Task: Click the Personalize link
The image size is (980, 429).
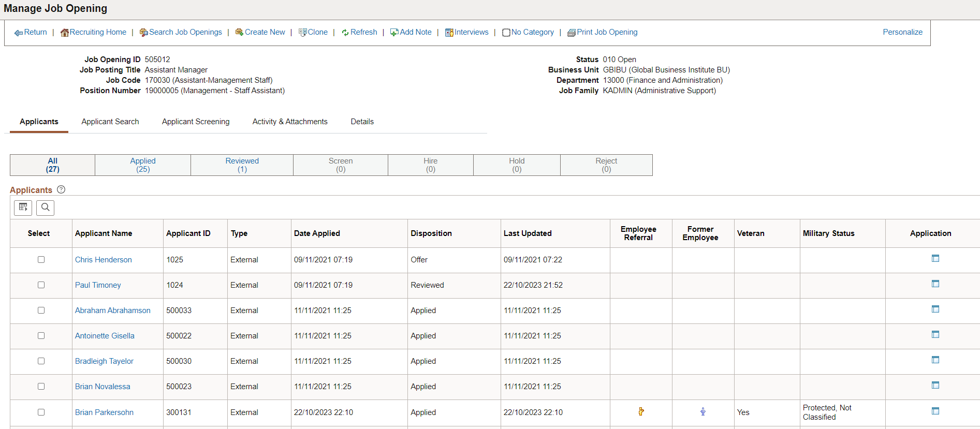Action: (903, 32)
